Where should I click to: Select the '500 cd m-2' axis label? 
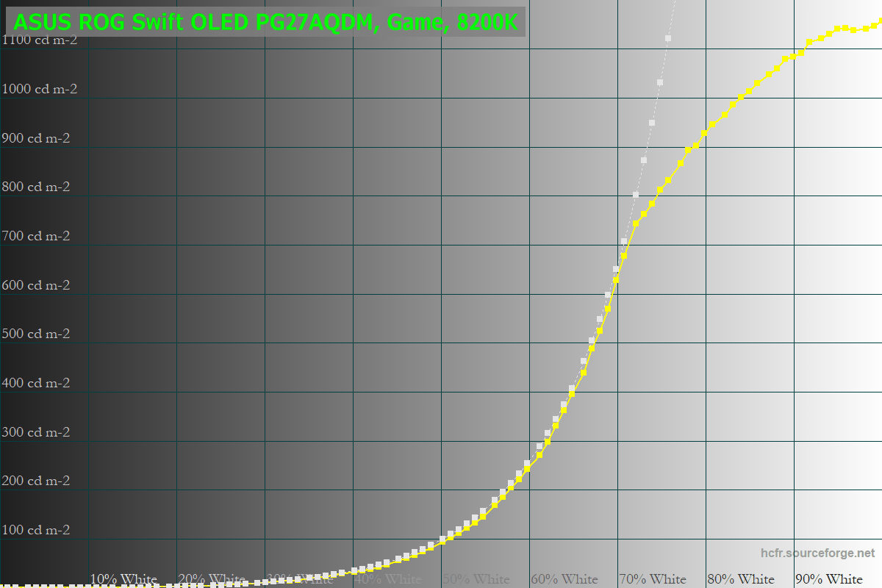point(36,334)
